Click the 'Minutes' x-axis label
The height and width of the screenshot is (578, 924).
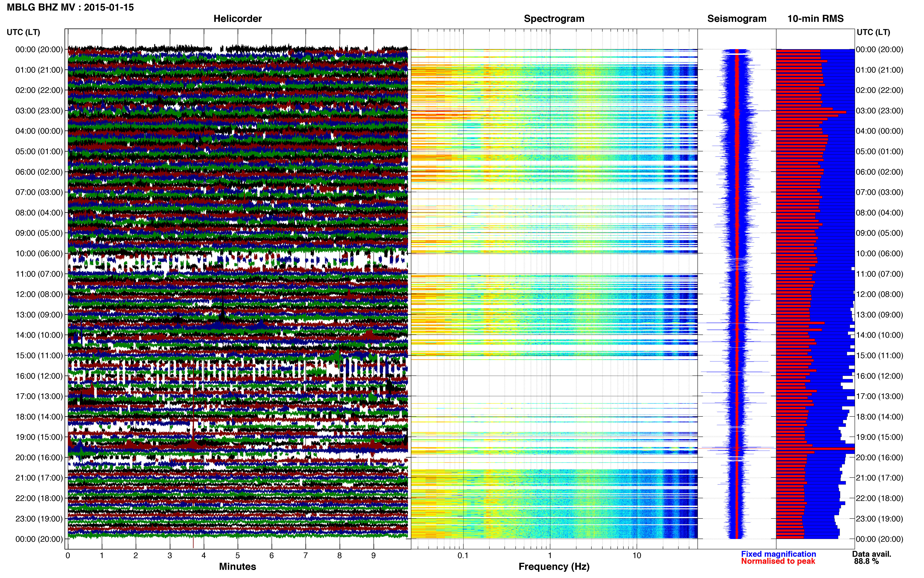coord(238,566)
